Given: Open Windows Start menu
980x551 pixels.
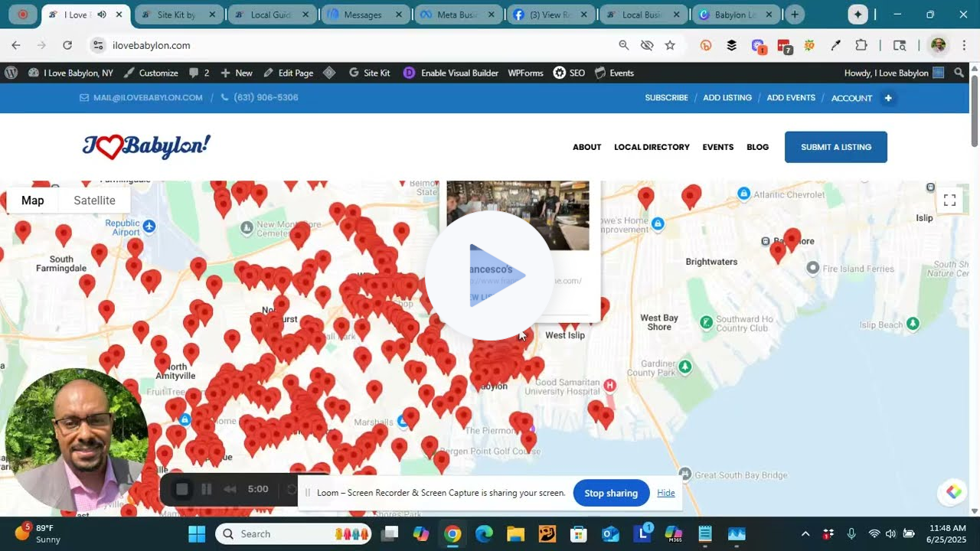Looking at the screenshot, I should [197, 533].
